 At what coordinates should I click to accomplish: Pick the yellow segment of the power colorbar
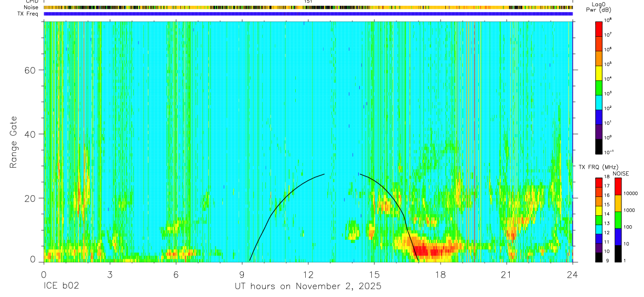599,72
